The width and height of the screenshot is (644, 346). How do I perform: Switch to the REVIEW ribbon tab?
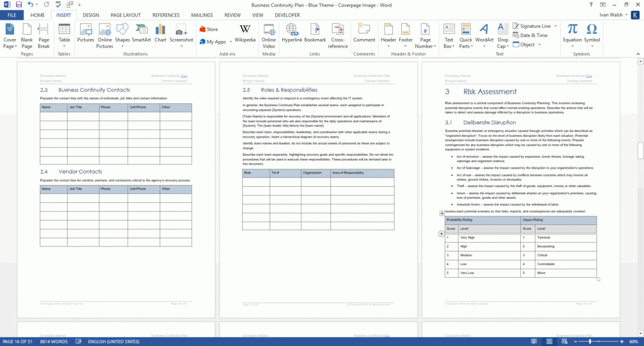point(232,15)
